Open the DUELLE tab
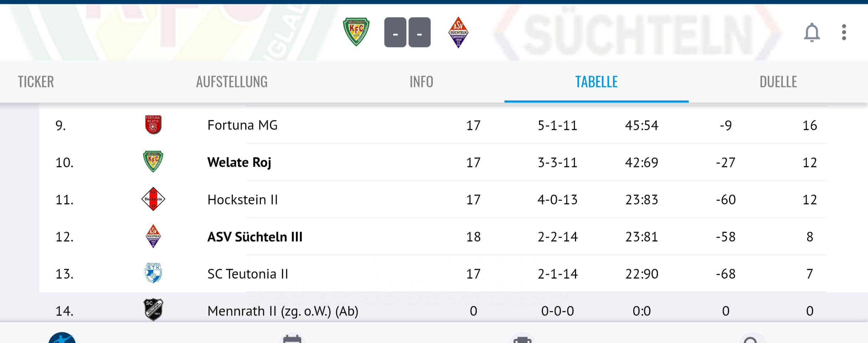 point(778,82)
